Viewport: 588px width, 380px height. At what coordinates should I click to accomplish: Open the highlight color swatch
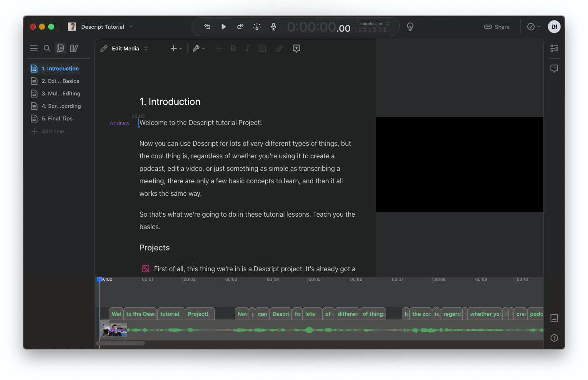pyautogui.click(x=262, y=48)
